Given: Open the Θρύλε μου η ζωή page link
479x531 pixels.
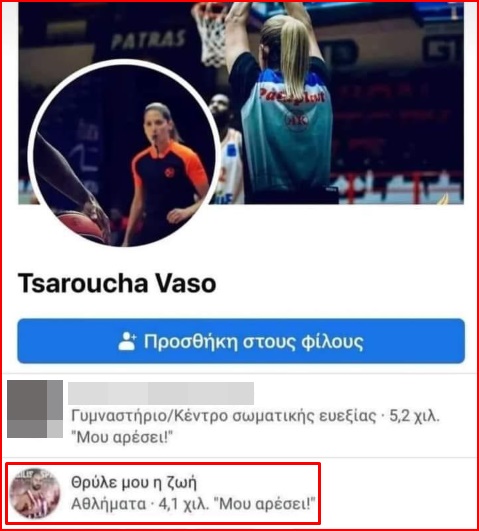Looking at the screenshot, I should [134, 482].
